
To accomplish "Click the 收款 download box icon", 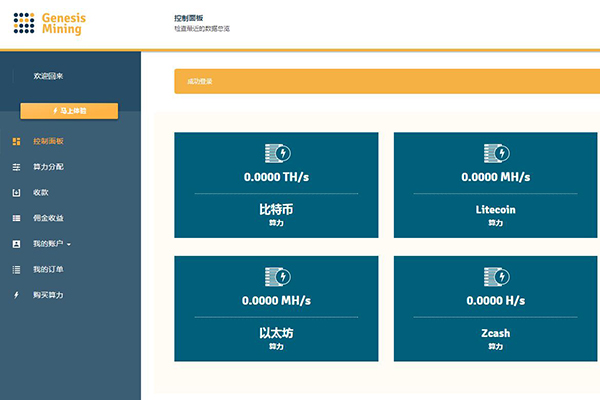I will coord(16,193).
